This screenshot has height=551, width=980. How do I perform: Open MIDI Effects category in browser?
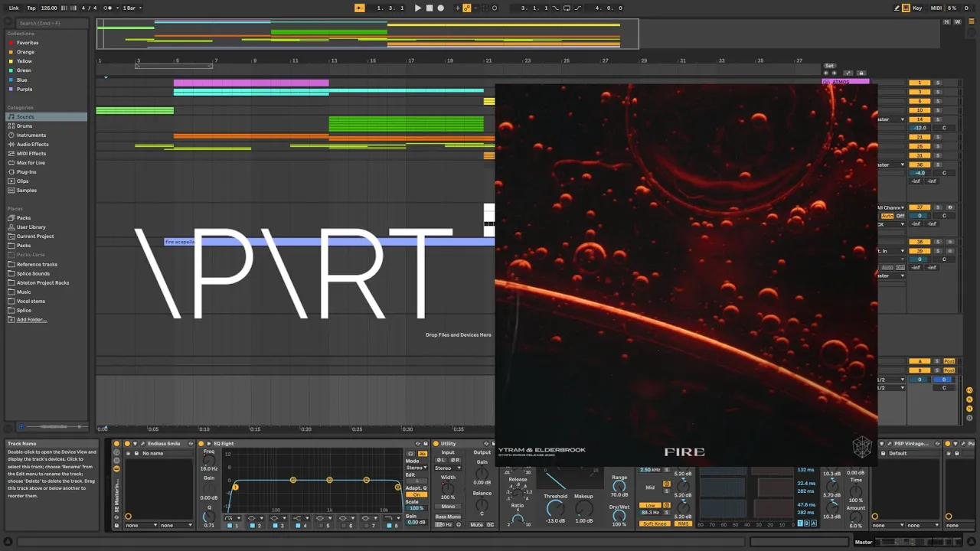tap(31, 153)
